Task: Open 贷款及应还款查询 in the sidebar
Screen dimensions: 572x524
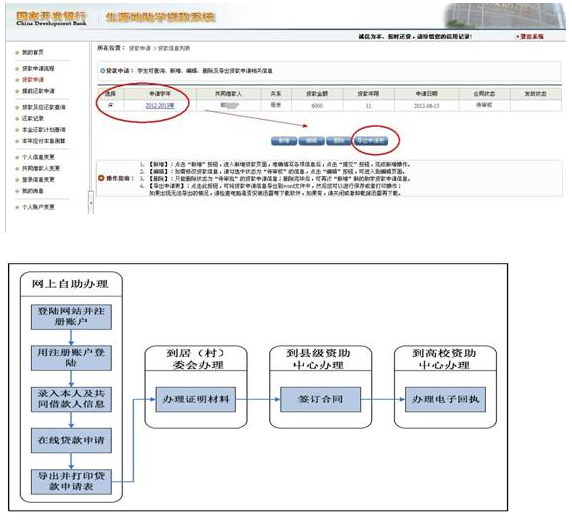Action: pyautogui.click(x=43, y=107)
